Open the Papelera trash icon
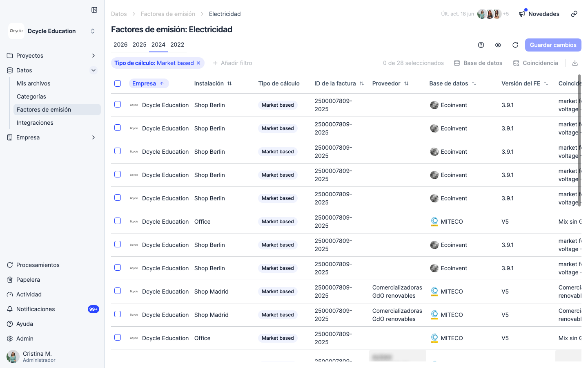This screenshot has width=588, height=368. (10, 280)
